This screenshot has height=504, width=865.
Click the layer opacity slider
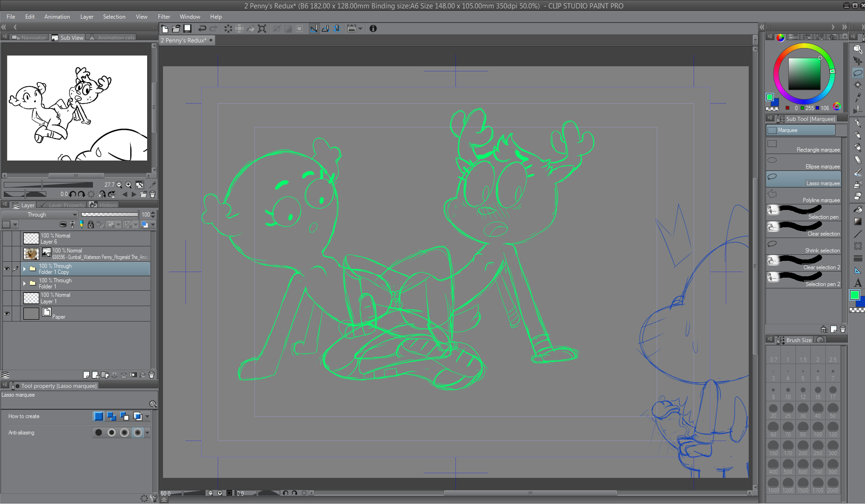[x=109, y=215]
